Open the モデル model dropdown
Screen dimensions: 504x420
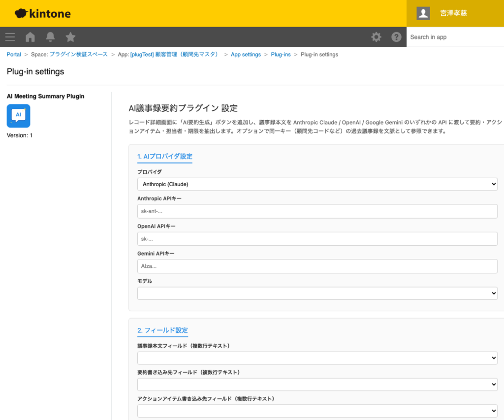(x=316, y=292)
